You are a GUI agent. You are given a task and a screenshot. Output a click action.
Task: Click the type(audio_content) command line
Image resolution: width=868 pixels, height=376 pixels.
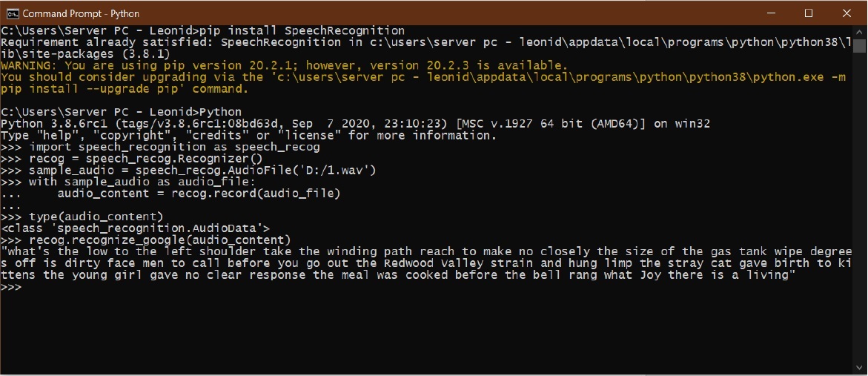coord(96,217)
